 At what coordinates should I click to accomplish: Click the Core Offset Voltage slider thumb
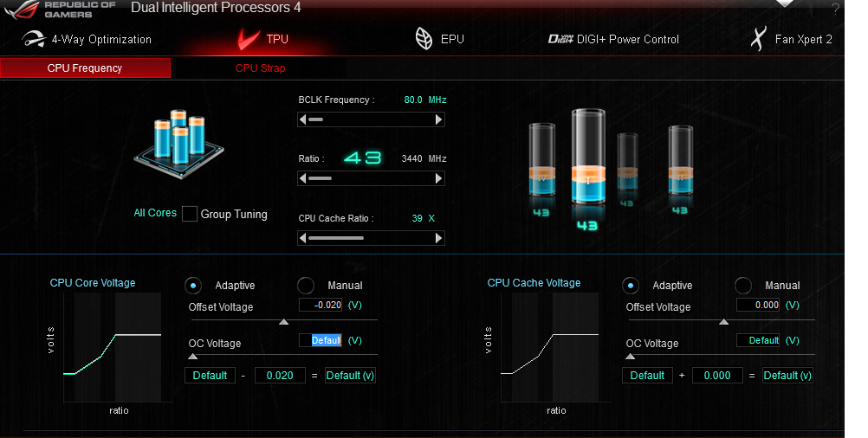point(283,321)
